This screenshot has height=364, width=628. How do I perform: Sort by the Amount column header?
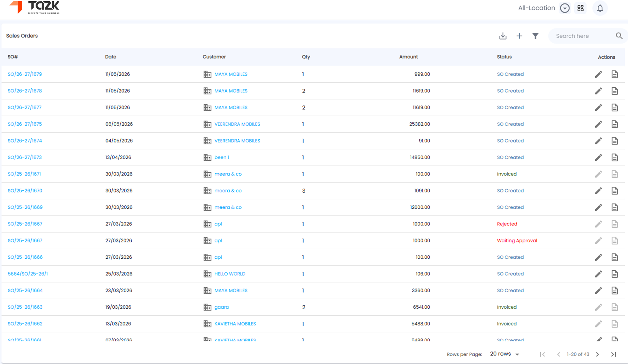[x=408, y=57]
